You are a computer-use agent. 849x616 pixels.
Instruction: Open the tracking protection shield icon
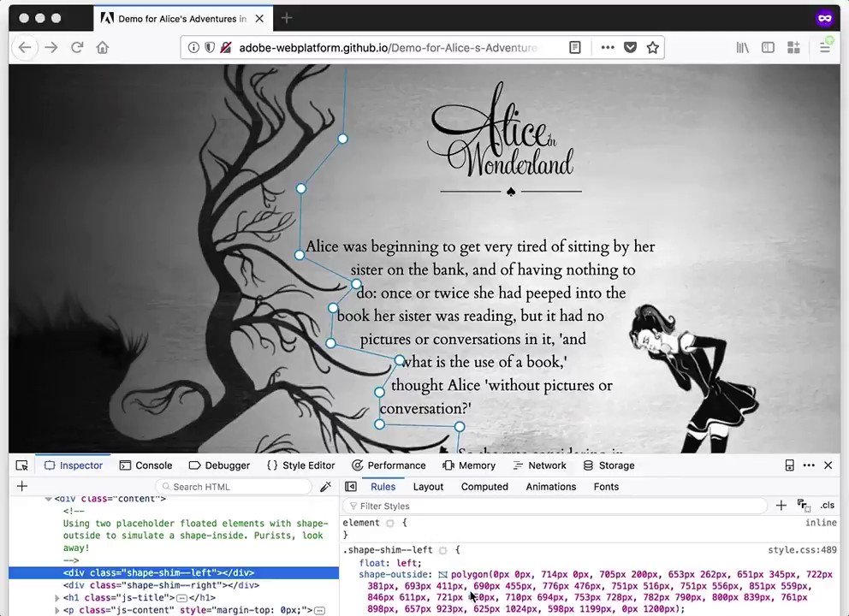click(210, 48)
